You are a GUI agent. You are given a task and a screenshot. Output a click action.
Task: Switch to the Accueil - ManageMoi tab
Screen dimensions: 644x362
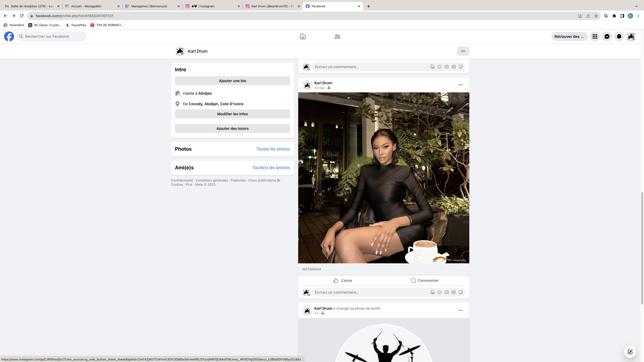coord(86,6)
